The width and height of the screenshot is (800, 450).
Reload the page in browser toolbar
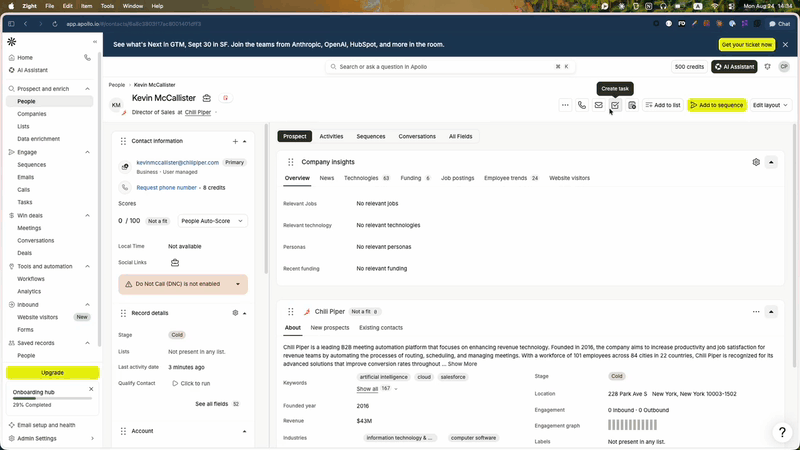click(55, 24)
